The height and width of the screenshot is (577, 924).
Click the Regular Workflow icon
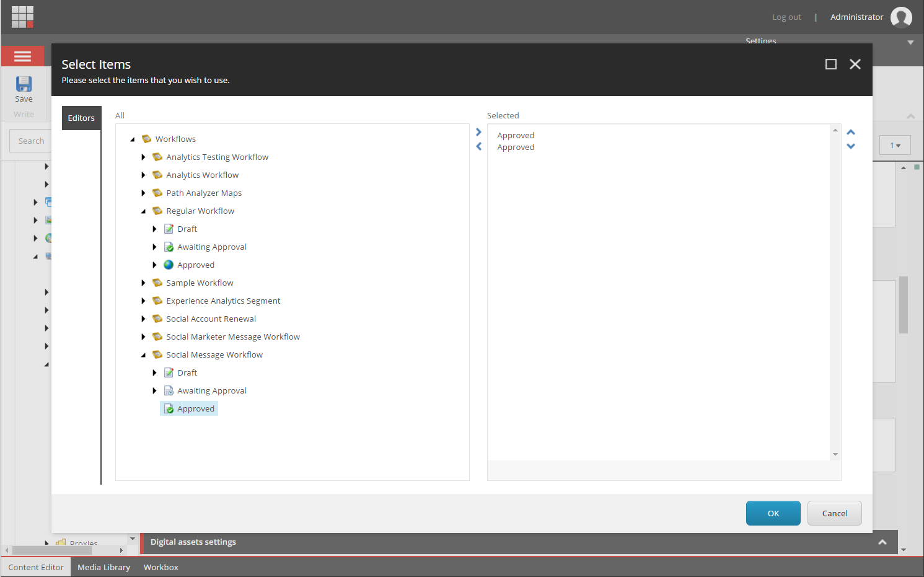click(x=157, y=211)
